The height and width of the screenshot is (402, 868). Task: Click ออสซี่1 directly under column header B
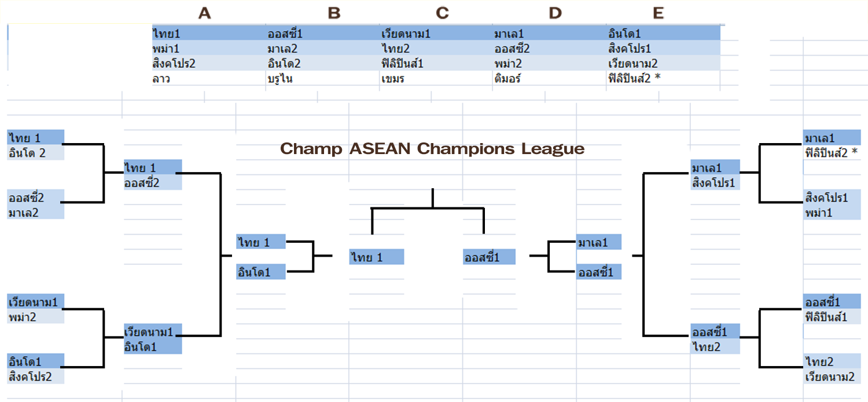point(286,34)
